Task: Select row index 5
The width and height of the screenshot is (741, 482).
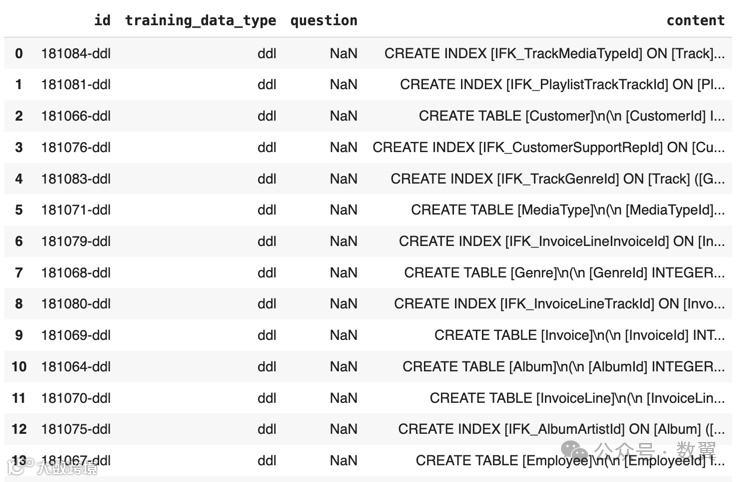Action: pos(19,210)
